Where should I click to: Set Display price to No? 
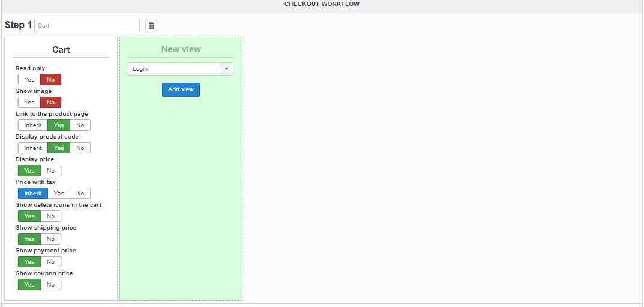point(50,171)
